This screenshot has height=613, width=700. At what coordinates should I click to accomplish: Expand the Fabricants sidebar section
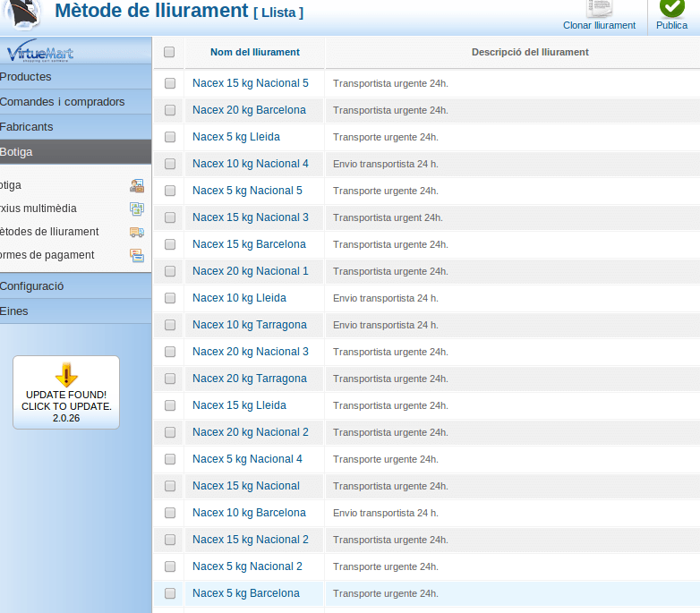pos(75,127)
